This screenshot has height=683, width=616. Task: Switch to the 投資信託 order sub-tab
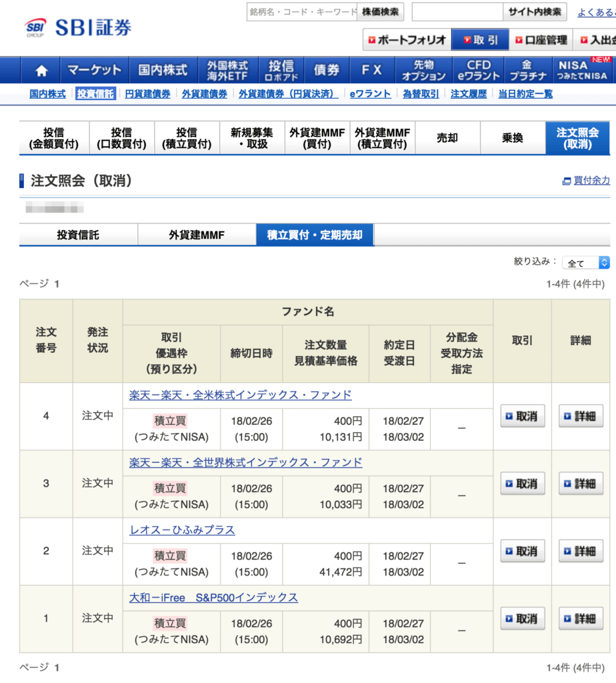(79, 235)
